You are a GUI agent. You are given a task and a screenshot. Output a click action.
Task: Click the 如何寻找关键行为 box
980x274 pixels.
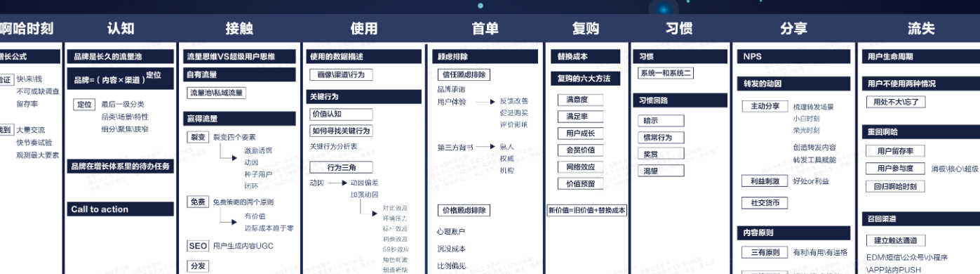point(341,131)
